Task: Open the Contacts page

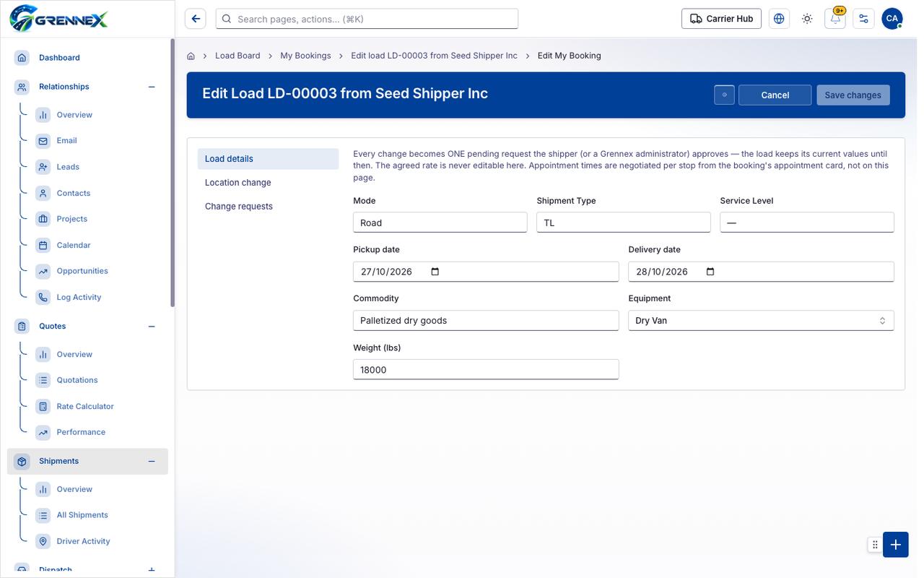Action: [x=74, y=193]
